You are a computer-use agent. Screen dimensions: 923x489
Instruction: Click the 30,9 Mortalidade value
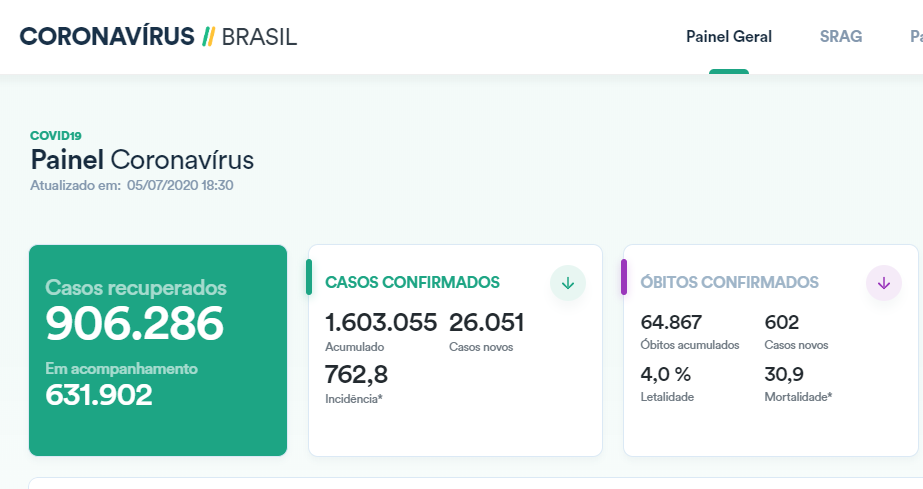click(x=784, y=375)
